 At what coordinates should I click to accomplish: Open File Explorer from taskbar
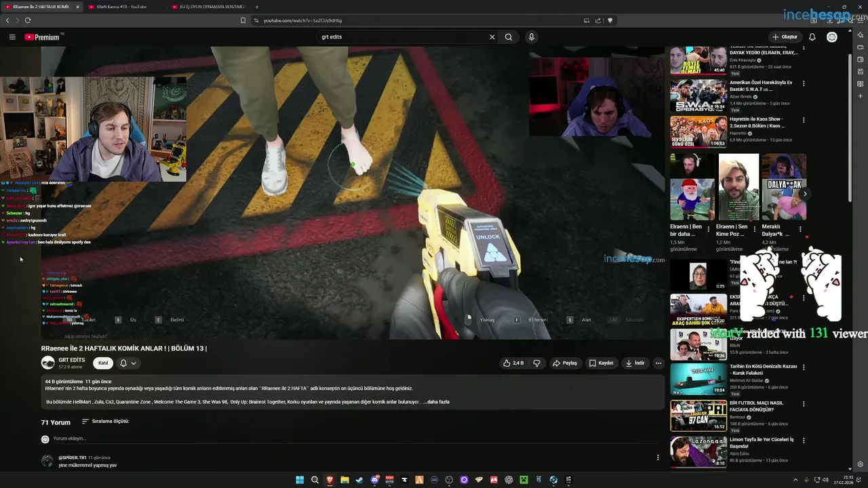(344, 480)
